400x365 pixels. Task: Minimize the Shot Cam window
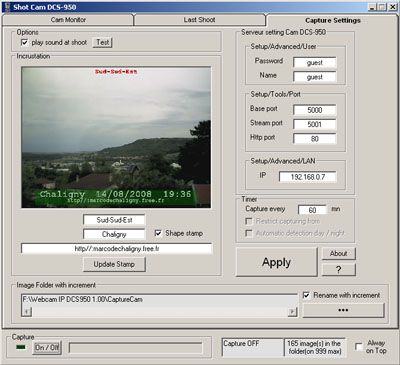point(372,7)
